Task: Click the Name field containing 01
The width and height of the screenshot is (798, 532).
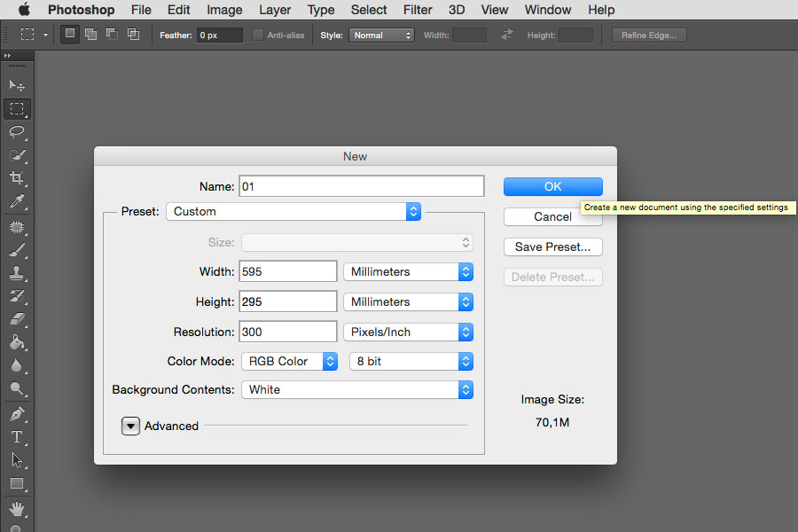Action: pos(362,186)
